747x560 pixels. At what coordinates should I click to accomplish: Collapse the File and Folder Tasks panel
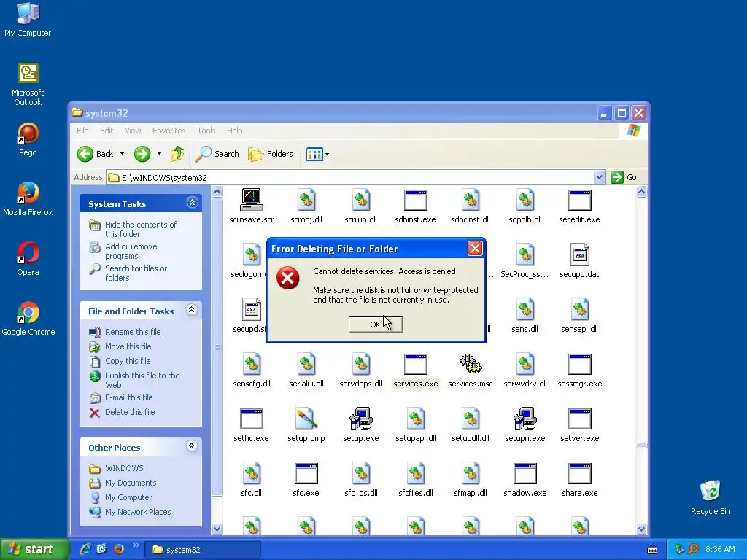[192, 310]
